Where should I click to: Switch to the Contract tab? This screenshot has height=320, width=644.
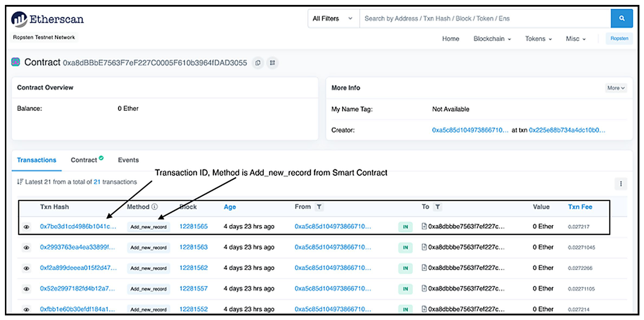[87, 160]
